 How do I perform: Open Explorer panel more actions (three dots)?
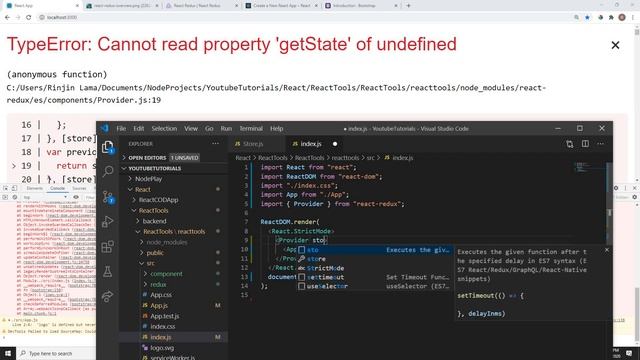coord(215,144)
